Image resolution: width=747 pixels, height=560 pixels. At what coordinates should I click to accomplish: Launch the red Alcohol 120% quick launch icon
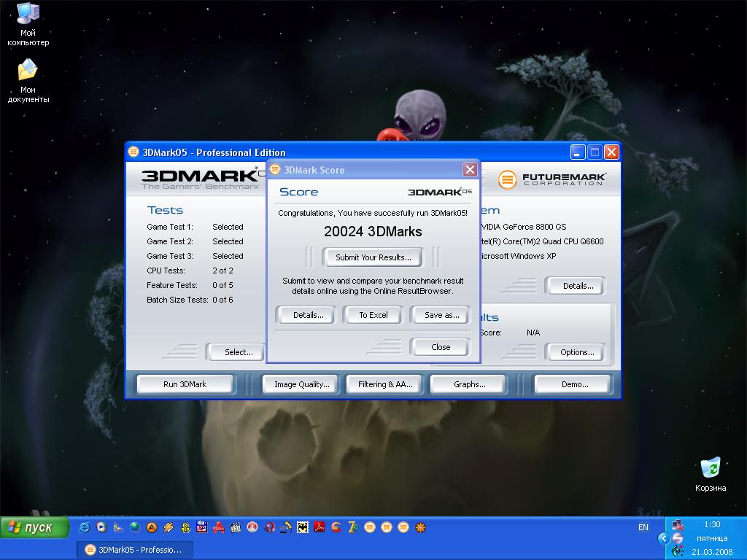coord(219,527)
